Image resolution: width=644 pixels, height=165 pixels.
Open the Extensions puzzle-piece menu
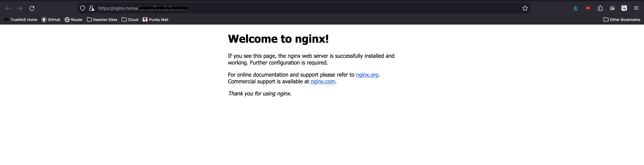click(x=600, y=8)
